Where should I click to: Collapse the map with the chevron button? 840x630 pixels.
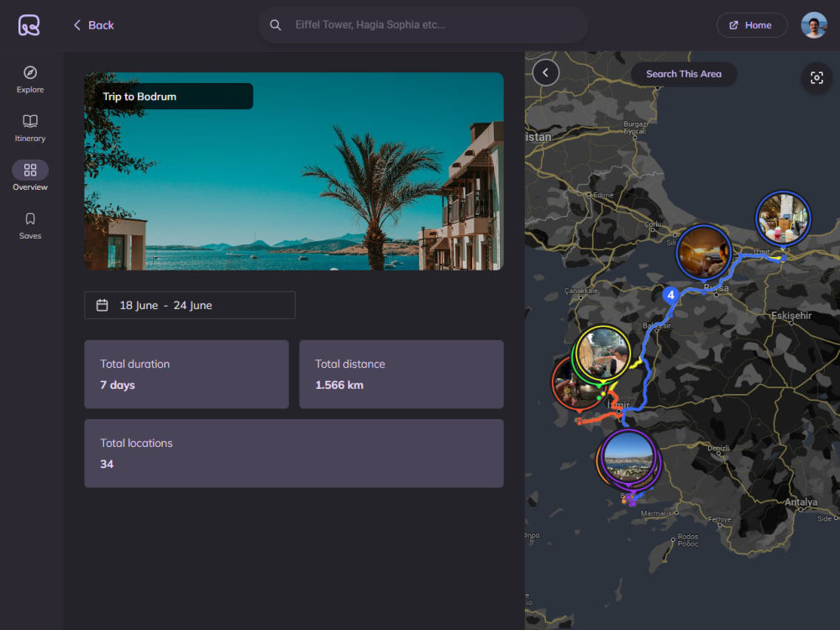546,73
